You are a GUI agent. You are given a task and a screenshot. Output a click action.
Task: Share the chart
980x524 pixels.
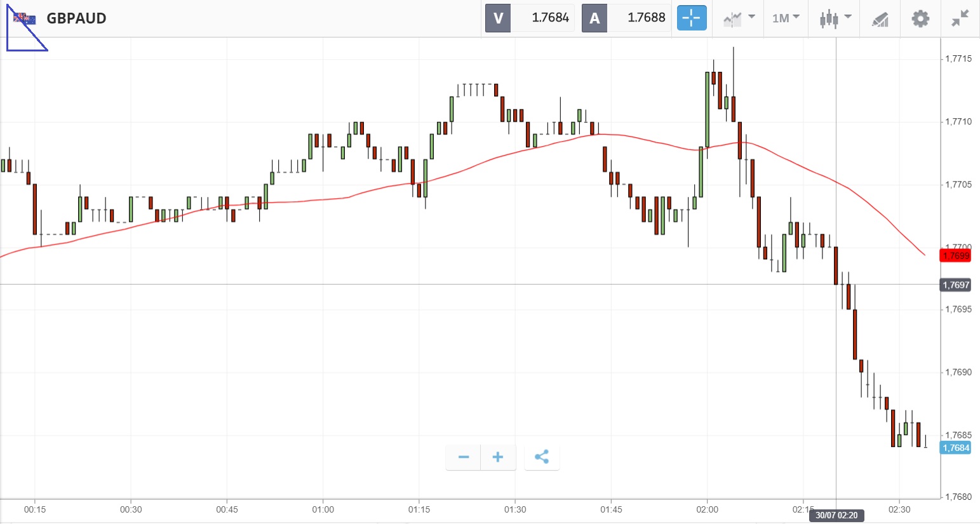[x=542, y=457]
